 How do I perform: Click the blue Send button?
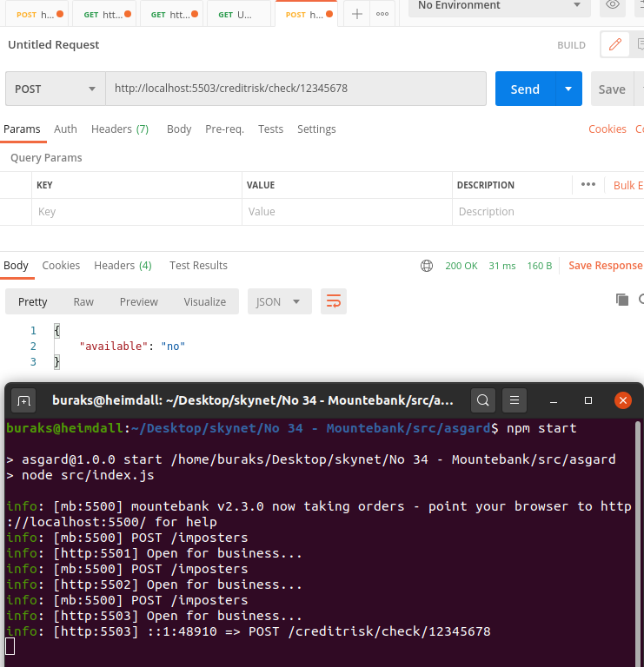[525, 89]
